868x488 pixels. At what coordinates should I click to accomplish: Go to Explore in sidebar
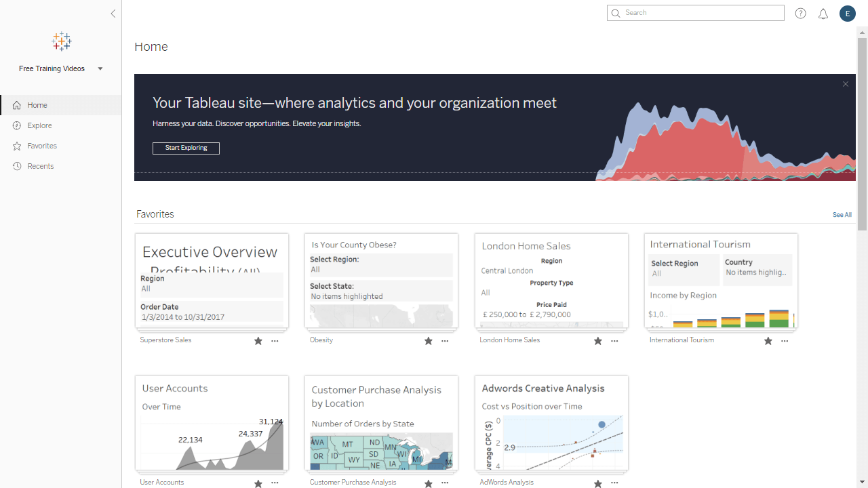click(39, 125)
